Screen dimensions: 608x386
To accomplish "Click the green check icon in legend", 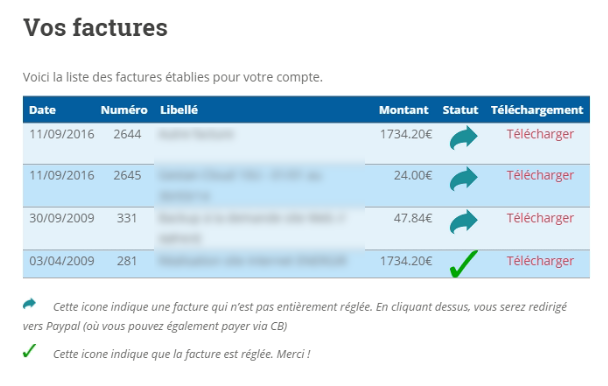I will click(x=29, y=351).
